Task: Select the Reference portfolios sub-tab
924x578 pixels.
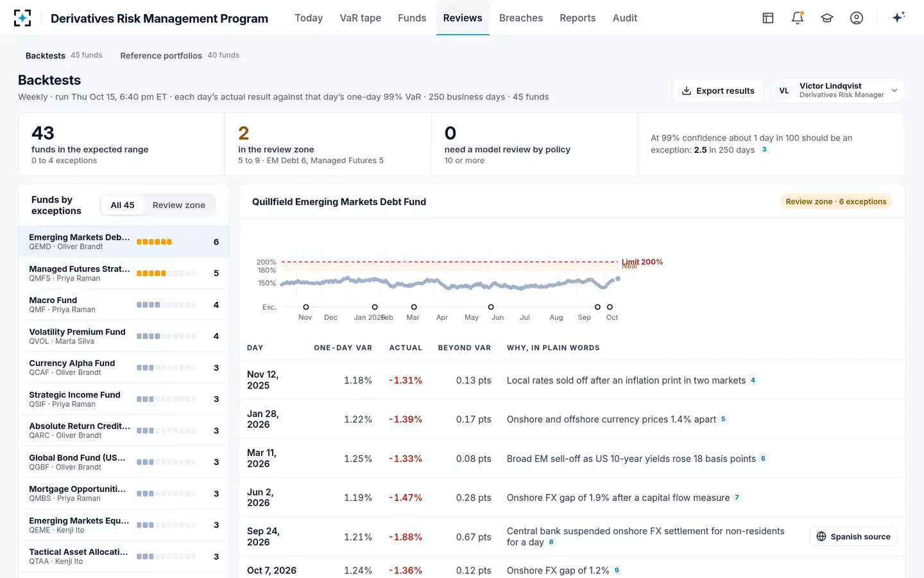Action: pyautogui.click(x=180, y=56)
